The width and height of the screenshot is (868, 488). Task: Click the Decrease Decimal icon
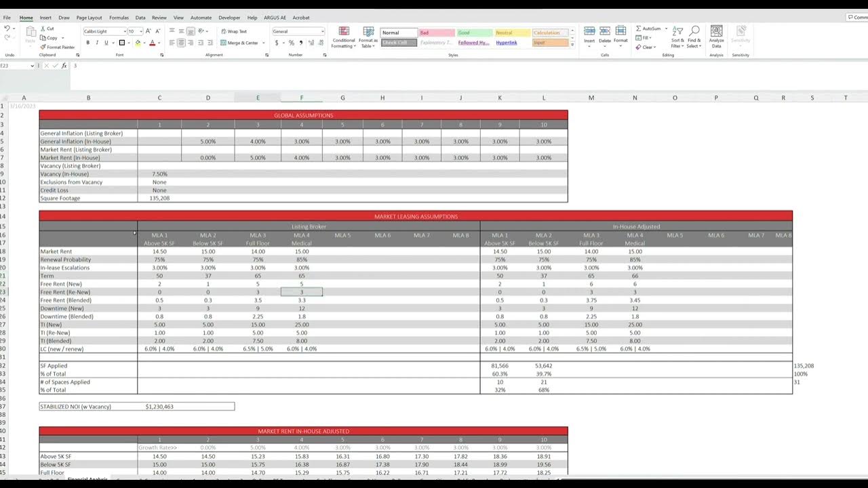click(x=319, y=43)
